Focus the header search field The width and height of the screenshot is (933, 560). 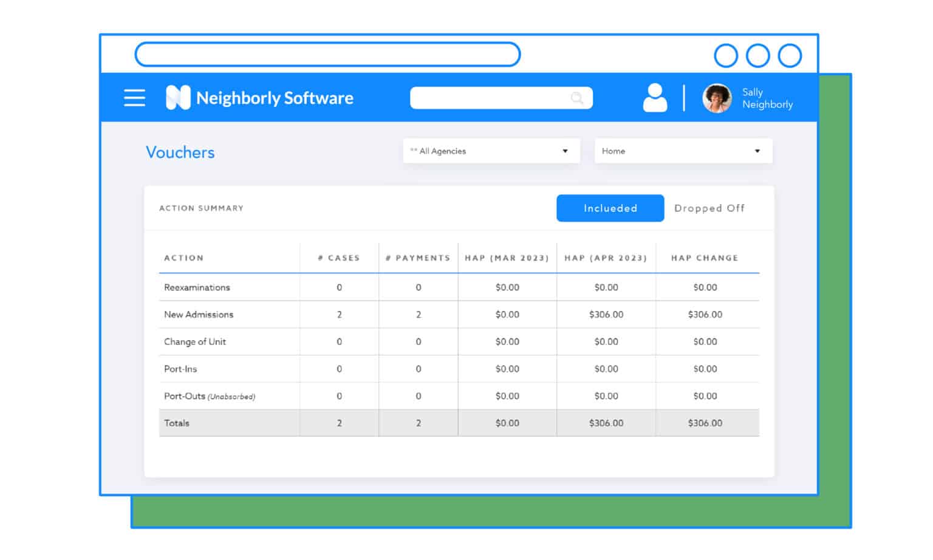(x=489, y=98)
